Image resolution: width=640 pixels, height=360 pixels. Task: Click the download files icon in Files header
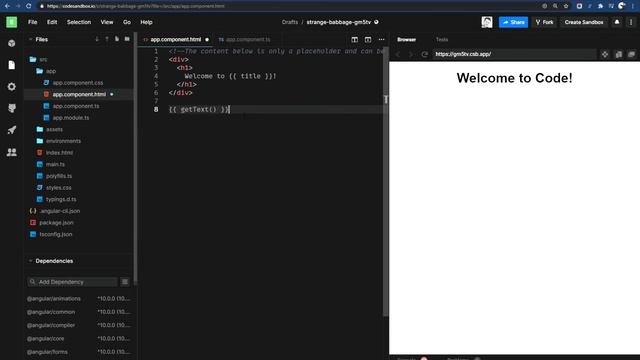[x=97, y=39]
